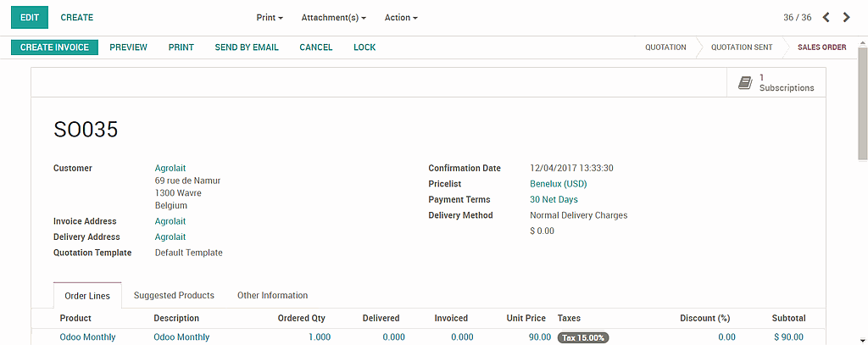The image size is (868, 345).
Task: Send the order by email
Action: pos(247,47)
